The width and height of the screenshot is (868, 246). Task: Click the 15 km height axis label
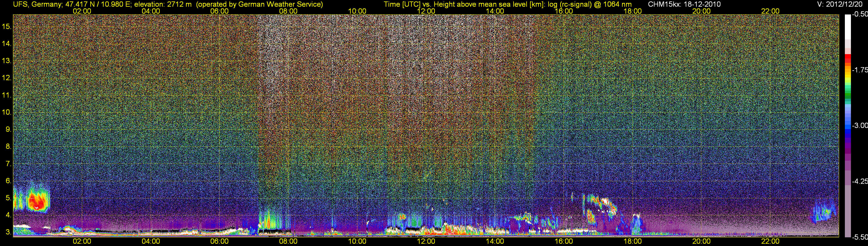[6, 26]
